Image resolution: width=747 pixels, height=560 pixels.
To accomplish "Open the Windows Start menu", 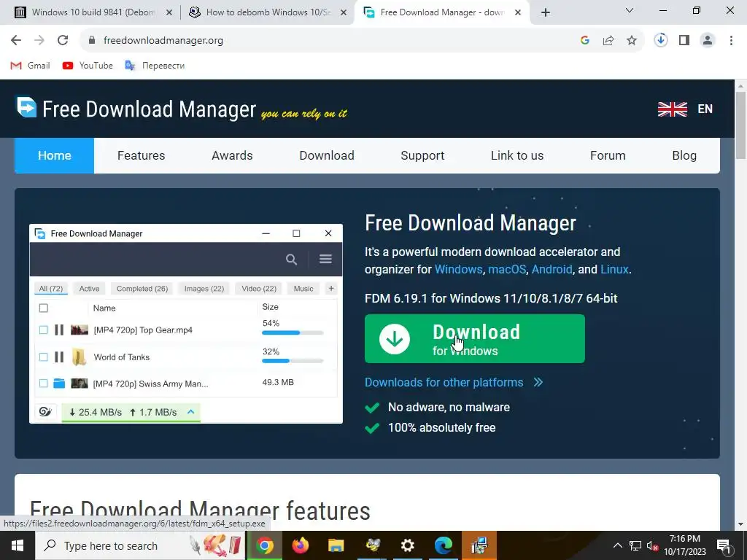I will pyautogui.click(x=18, y=545).
